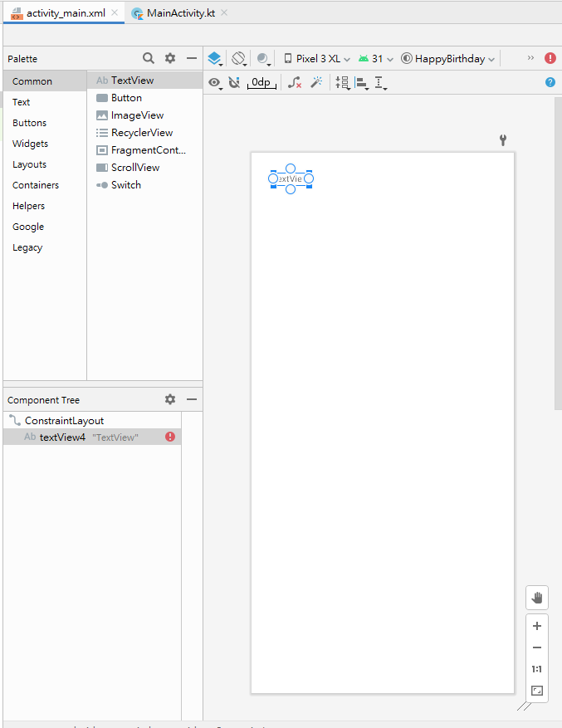Search the Palette with magnifier icon

[x=148, y=58]
